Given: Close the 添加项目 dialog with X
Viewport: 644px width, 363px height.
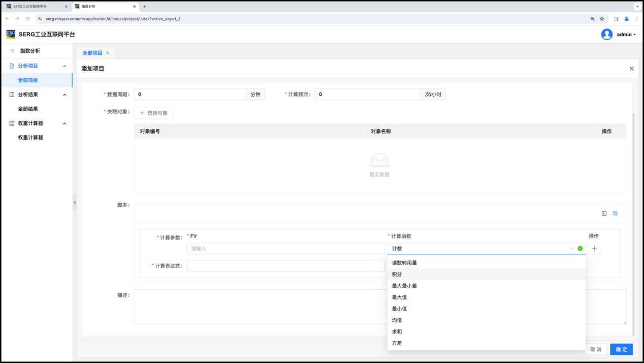Looking at the screenshot, I should coord(631,69).
